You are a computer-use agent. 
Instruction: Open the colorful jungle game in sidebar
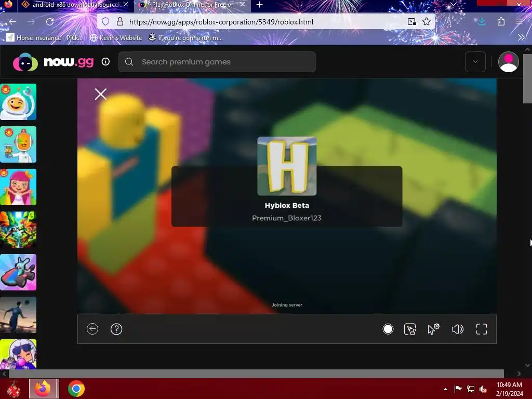(18, 230)
